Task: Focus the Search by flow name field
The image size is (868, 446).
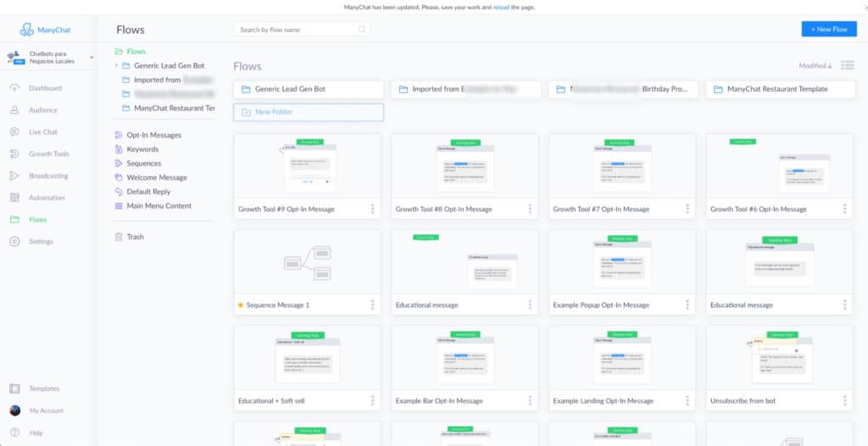Action: [x=302, y=30]
